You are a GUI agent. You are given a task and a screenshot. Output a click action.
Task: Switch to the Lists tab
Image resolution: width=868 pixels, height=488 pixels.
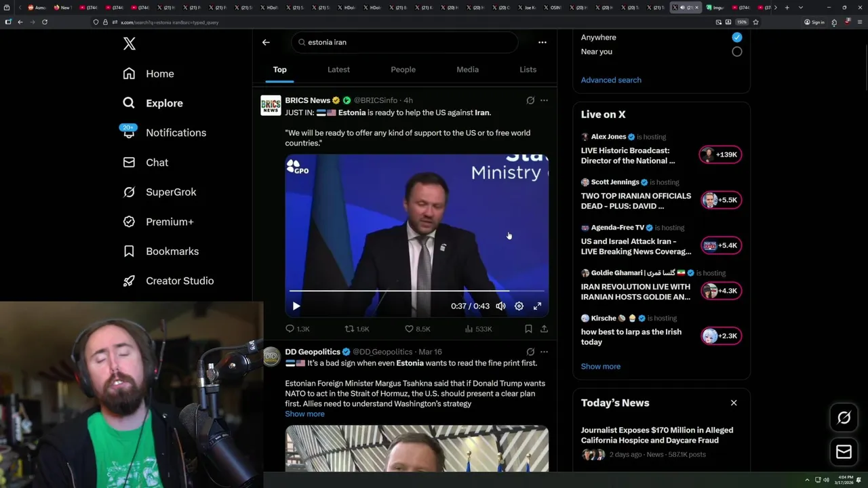click(528, 70)
